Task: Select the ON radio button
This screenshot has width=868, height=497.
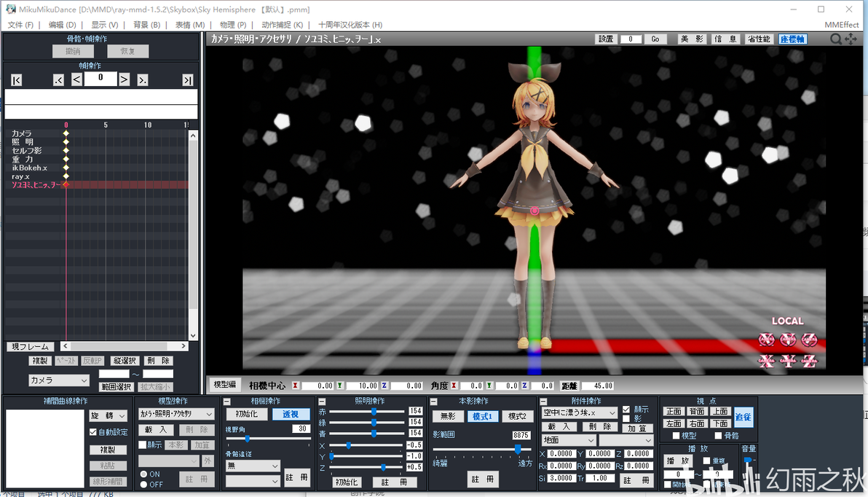Action: click(143, 474)
